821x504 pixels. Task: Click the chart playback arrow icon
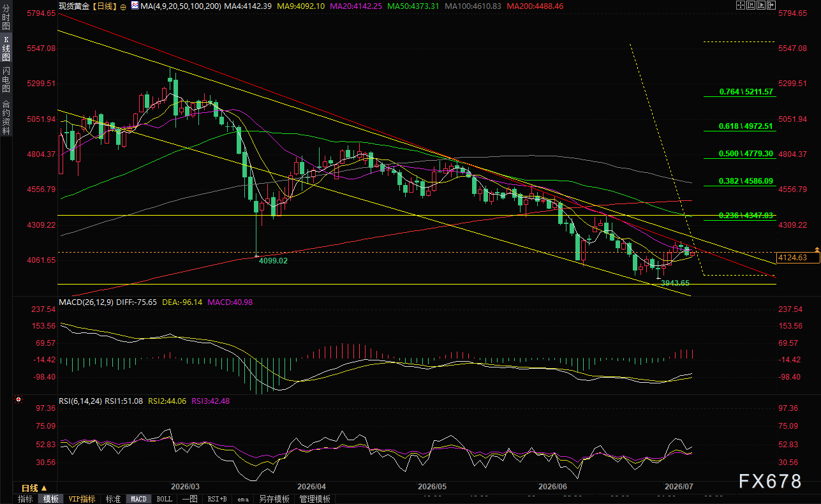761,5
